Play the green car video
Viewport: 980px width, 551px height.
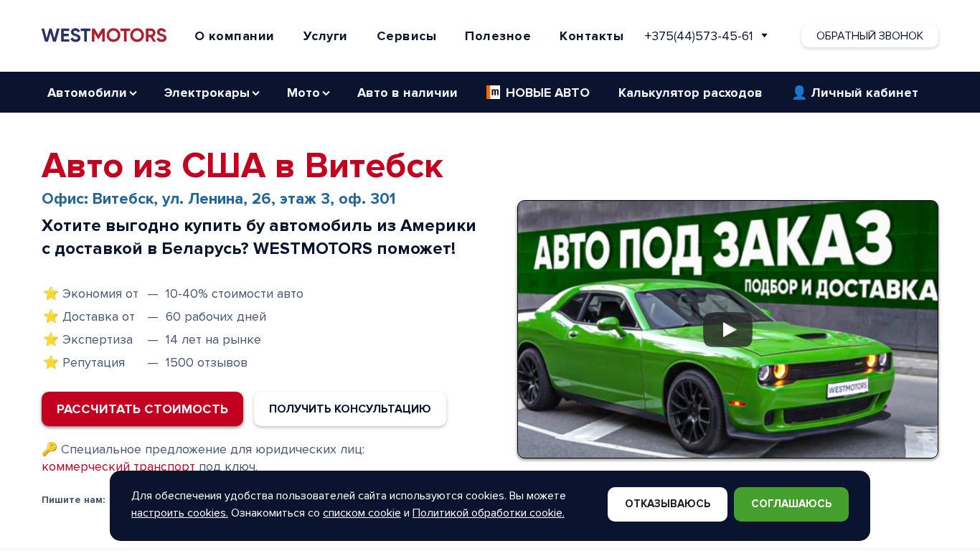727,329
